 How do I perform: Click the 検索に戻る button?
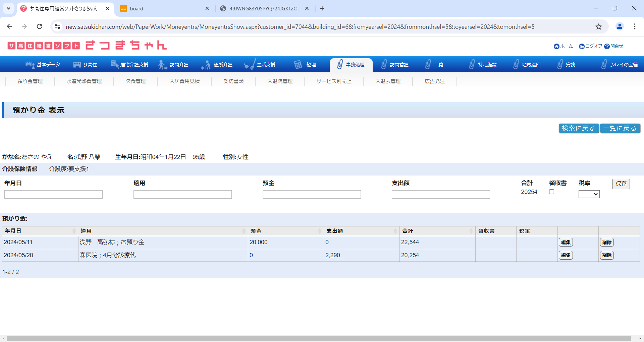point(578,128)
